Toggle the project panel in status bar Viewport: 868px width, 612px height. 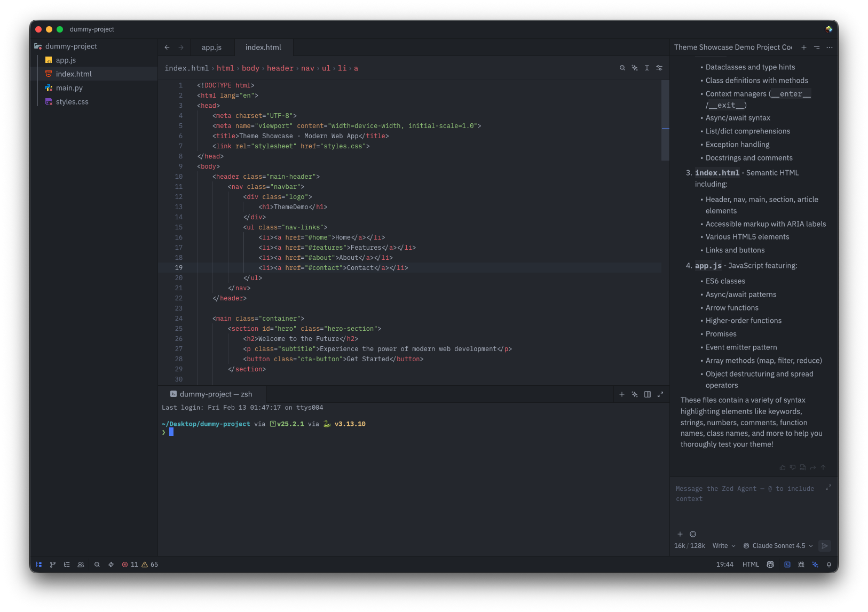[39, 565]
